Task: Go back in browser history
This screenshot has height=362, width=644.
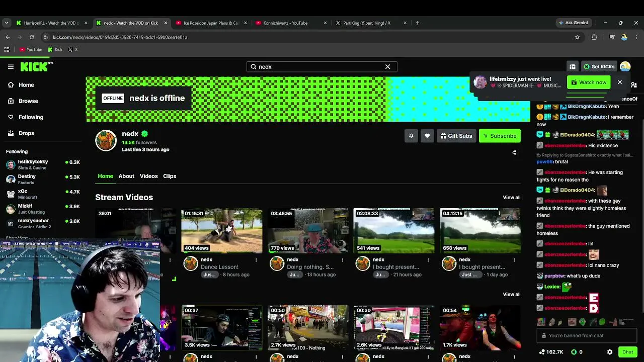Action: pyautogui.click(x=8, y=37)
